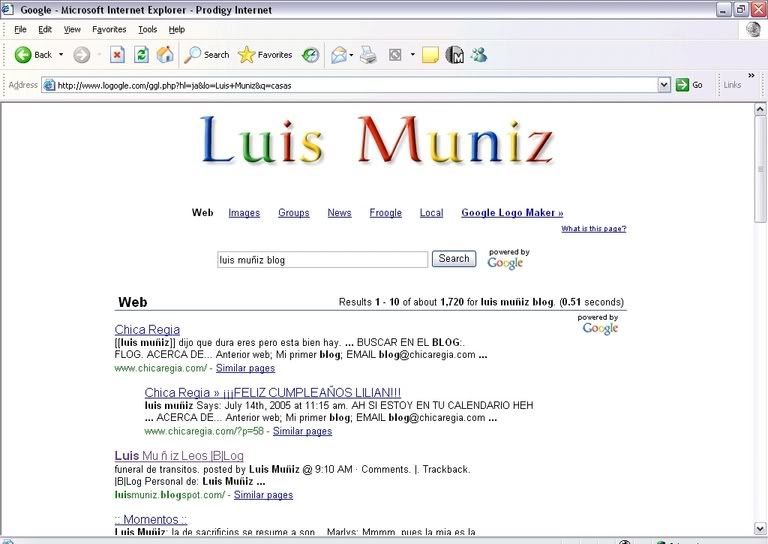Open the View menu
768x544 pixels.
coord(72,29)
